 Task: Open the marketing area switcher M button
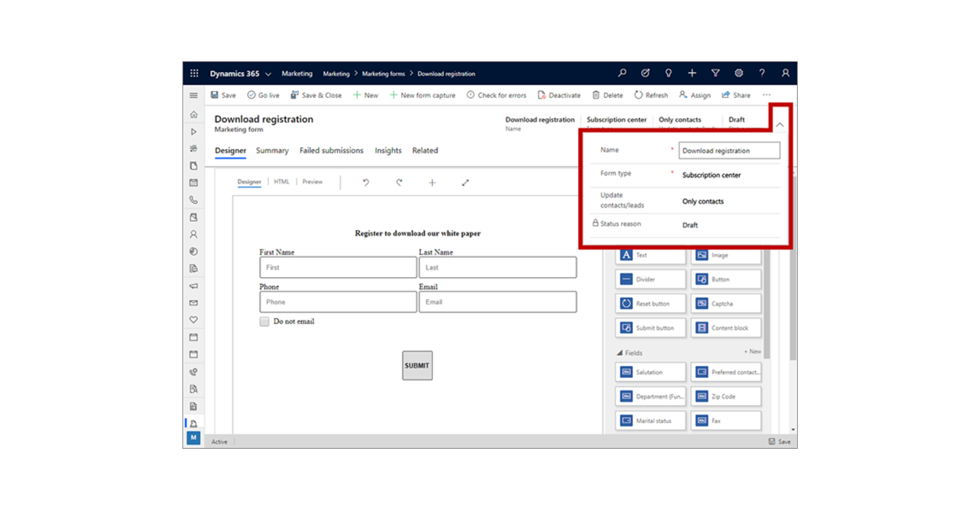pos(193,438)
